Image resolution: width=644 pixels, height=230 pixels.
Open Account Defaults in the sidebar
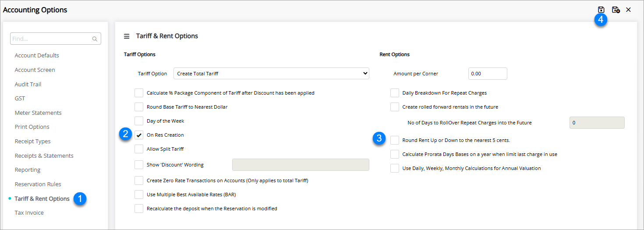pyautogui.click(x=37, y=56)
